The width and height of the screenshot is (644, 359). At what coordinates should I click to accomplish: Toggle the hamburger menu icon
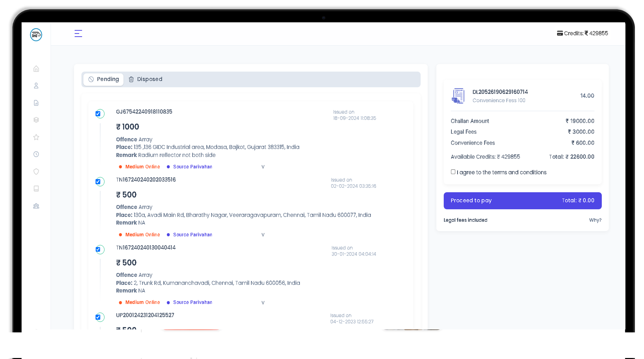click(x=78, y=33)
